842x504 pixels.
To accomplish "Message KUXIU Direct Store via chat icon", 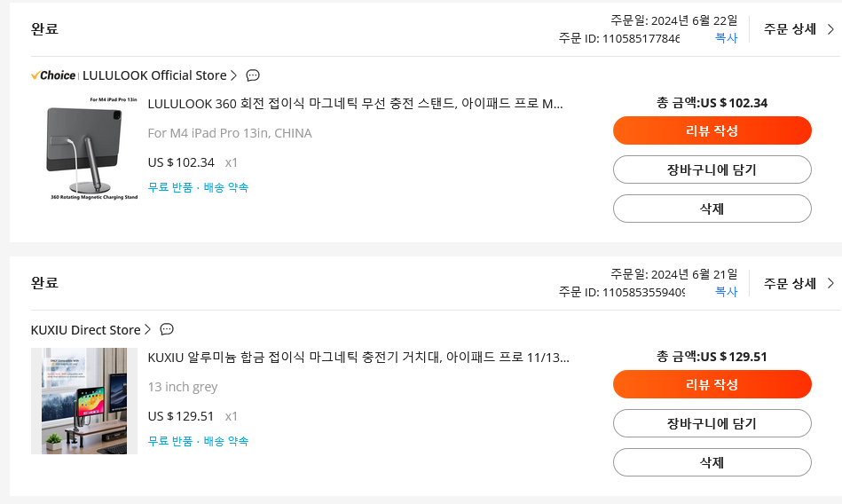I will point(167,329).
